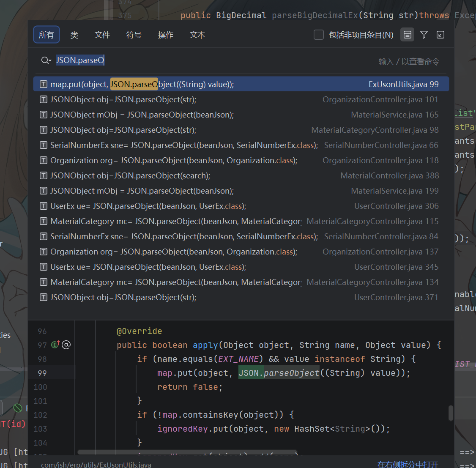
Task: Select the OrganizationController.java 137 result
Action: pos(241,252)
